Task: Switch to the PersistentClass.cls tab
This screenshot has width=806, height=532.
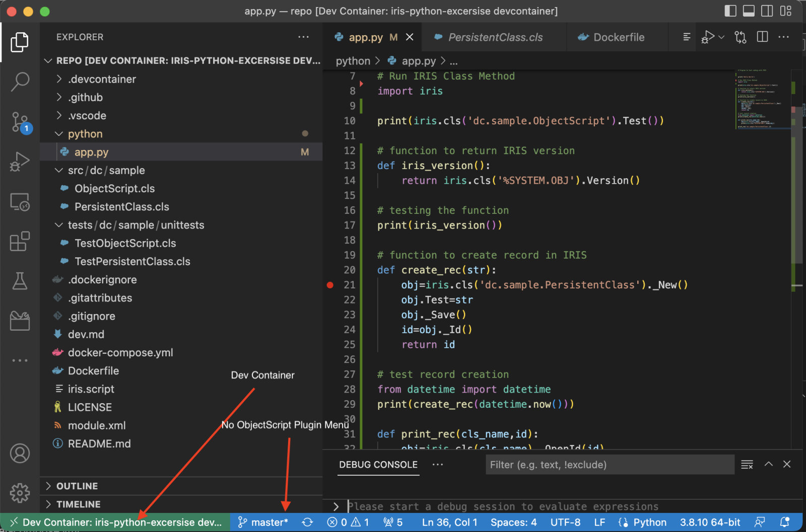Action: pos(495,37)
